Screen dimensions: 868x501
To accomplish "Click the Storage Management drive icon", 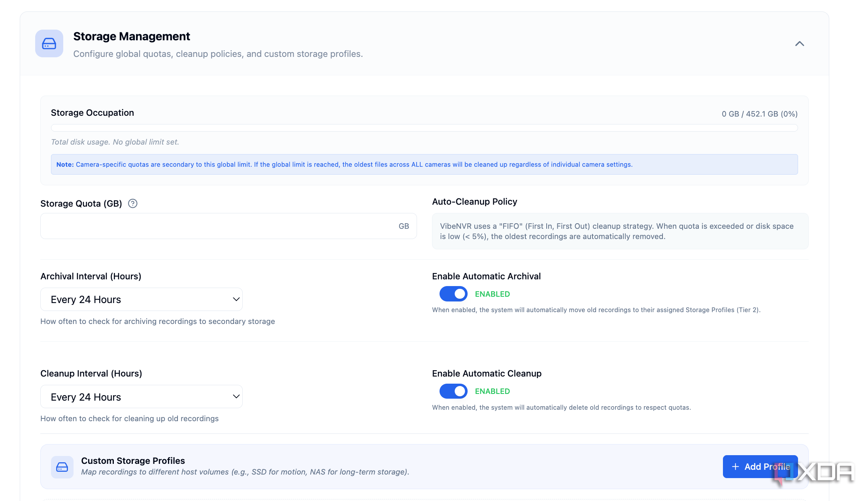I will 49,43.
